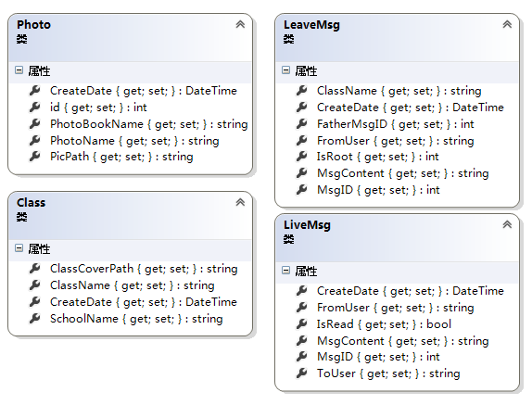
Task: Collapse the LiveMsg class box with chevron
Action: click(x=507, y=224)
